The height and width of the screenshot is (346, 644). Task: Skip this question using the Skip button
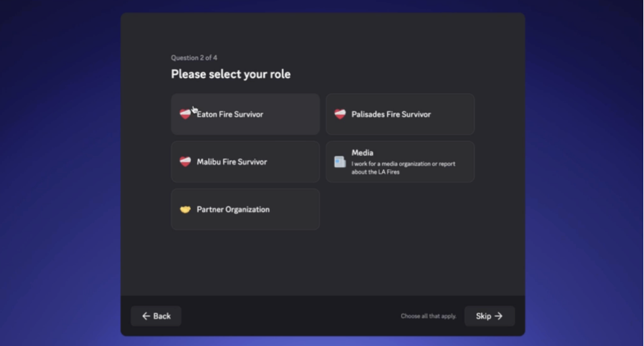[489, 316]
